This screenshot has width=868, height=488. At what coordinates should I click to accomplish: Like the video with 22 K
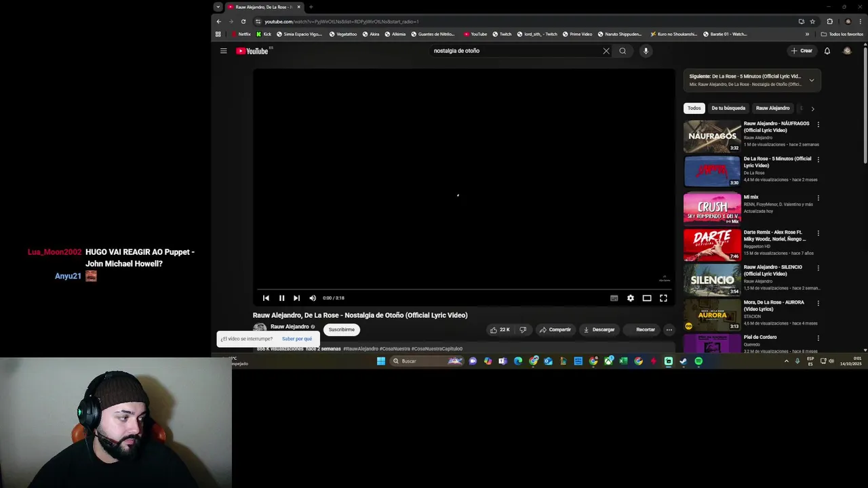500,330
